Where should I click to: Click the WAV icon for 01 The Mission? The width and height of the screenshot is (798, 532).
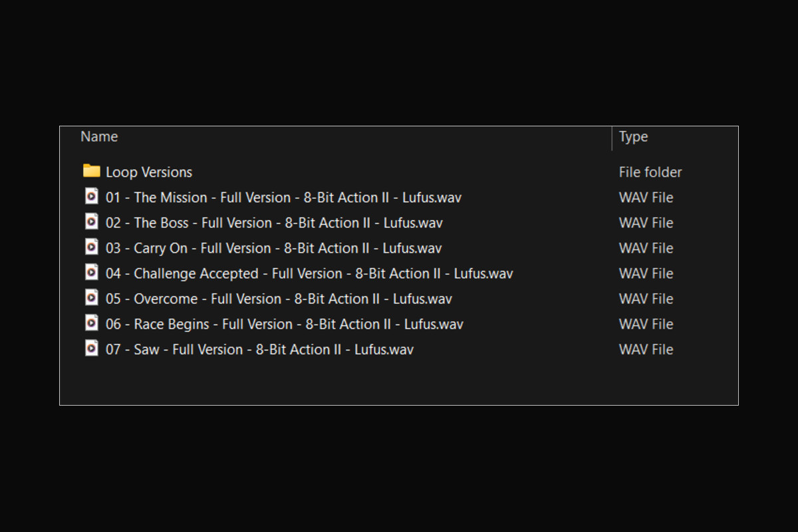coord(91,197)
